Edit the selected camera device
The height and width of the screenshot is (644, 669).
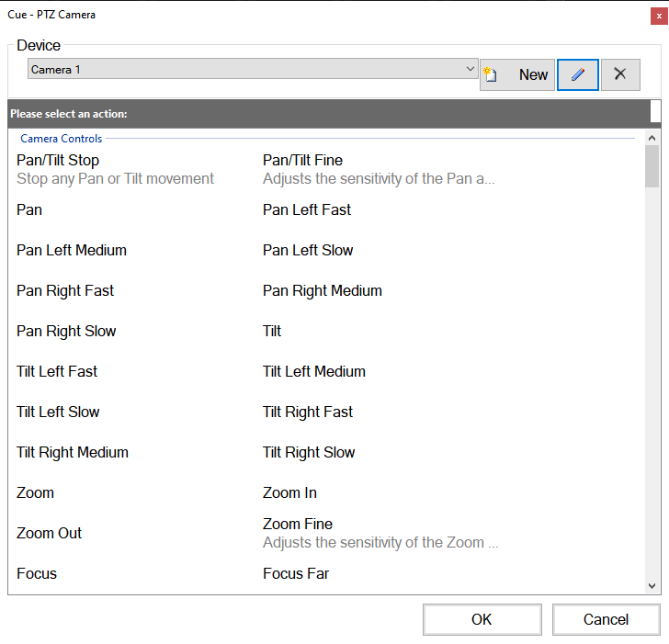[578, 75]
